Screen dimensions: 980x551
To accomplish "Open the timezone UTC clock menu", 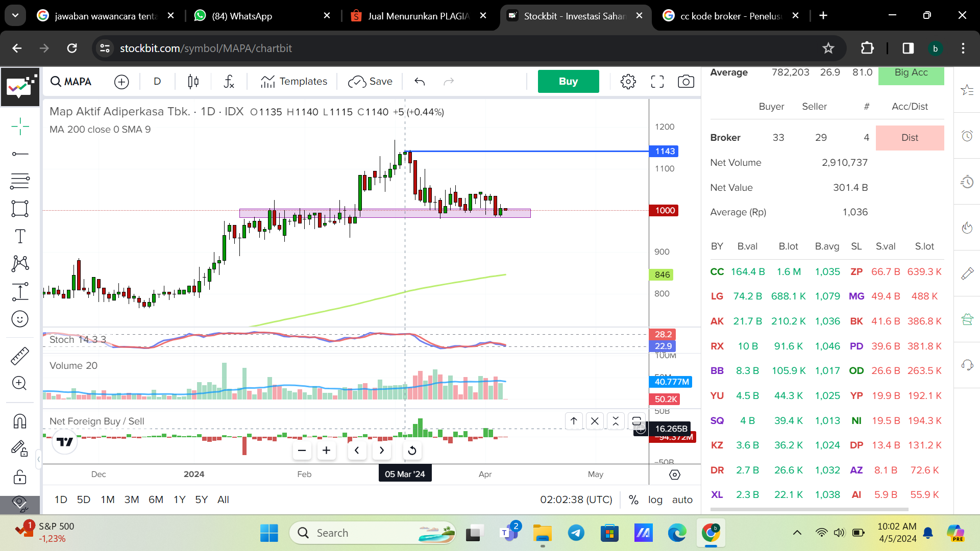I will 576,499.
